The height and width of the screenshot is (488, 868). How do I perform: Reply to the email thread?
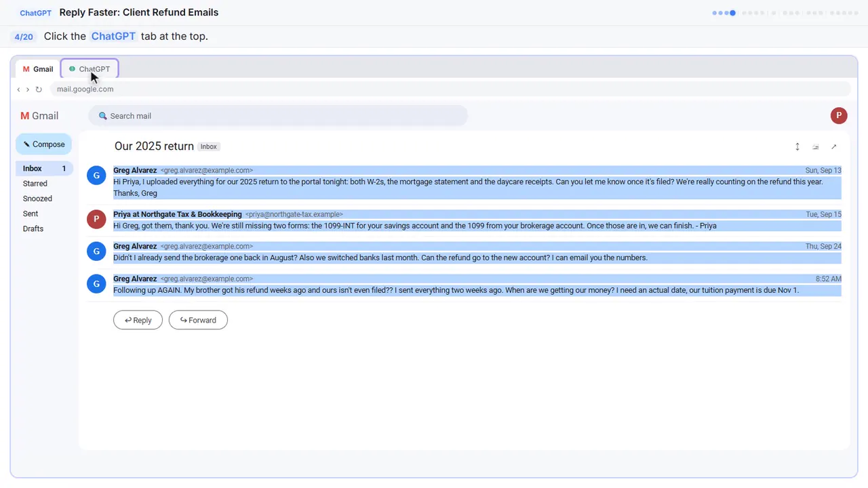coord(138,320)
